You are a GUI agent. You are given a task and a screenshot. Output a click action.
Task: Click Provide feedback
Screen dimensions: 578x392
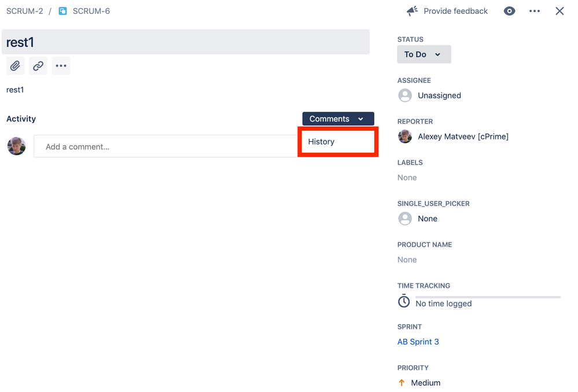click(455, 11)
